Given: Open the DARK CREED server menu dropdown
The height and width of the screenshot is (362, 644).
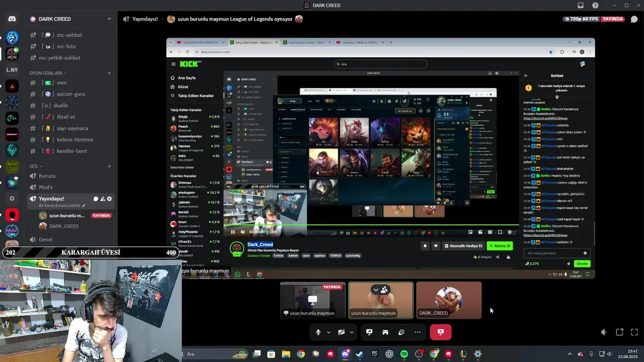Looking at the screenshot, I should 109,19.
